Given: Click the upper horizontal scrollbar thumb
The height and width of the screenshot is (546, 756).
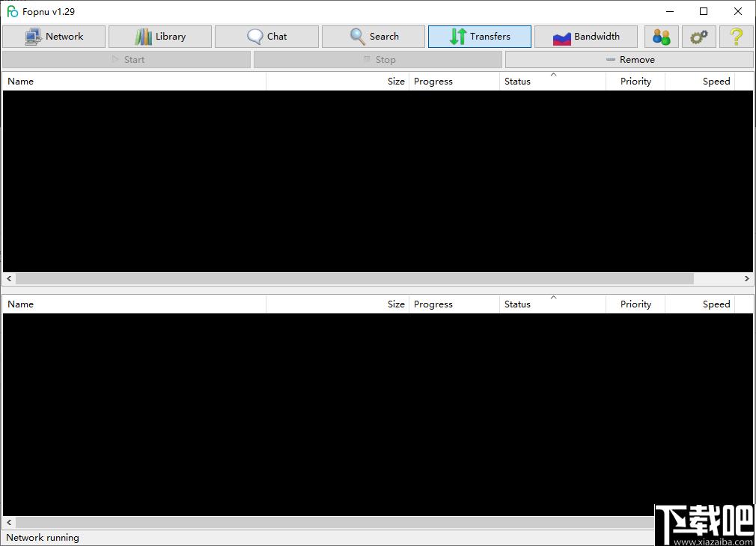Looking at the screenshot, I should (x=354, y=278).
